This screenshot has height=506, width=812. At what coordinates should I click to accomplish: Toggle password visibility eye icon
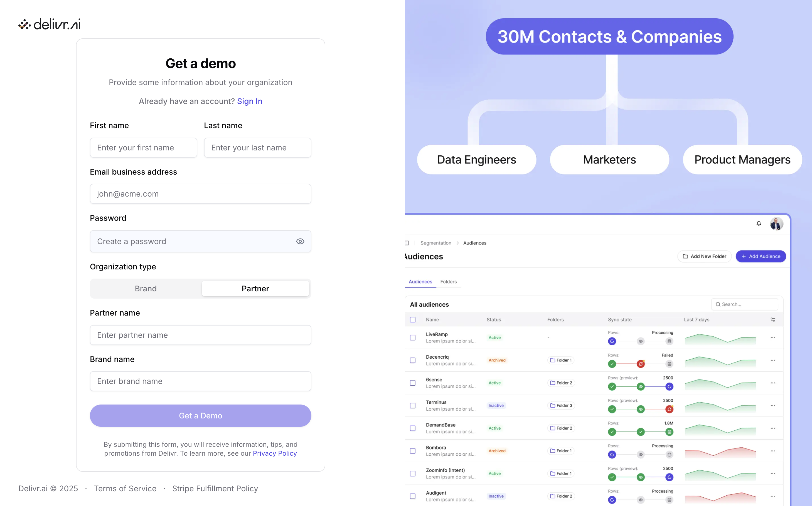coord(300,241)
